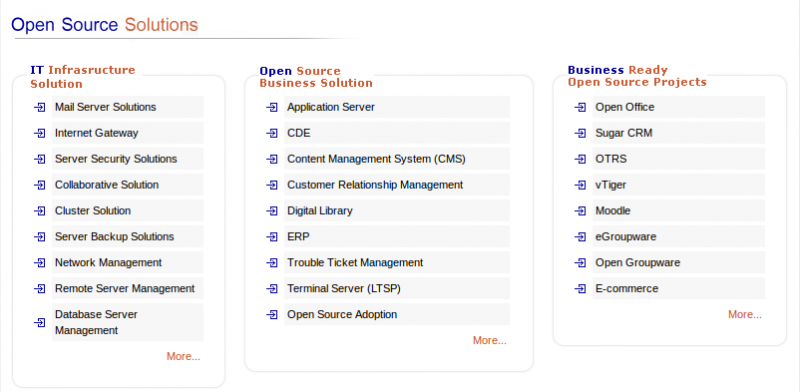The width and height of the screenshot is (800, 392).
Task: Click the Open Source Solutions page heading
Action: pos(105,24)
